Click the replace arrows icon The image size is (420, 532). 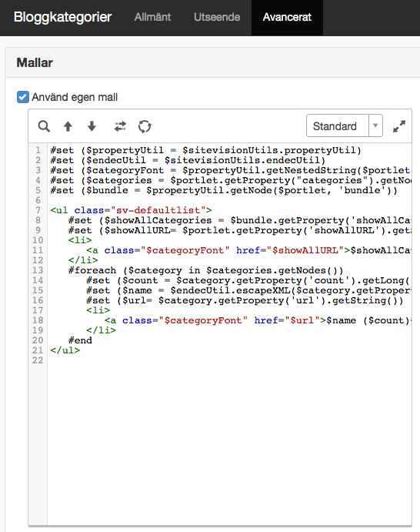click(120, 126)
